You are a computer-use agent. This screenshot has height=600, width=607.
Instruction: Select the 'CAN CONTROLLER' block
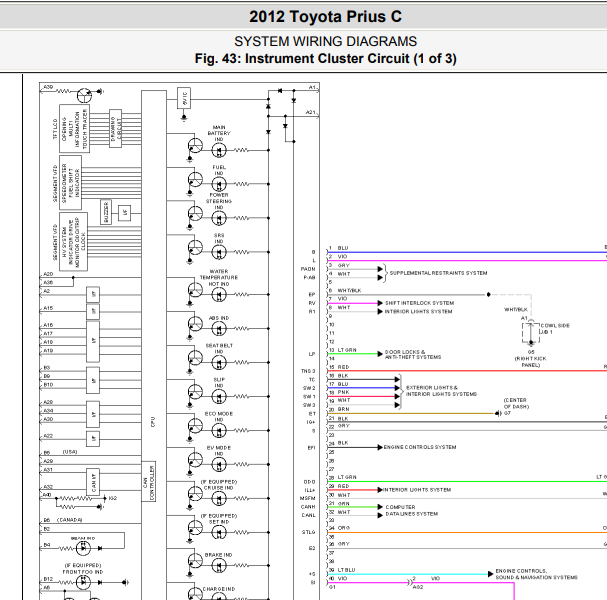(149, 481)
